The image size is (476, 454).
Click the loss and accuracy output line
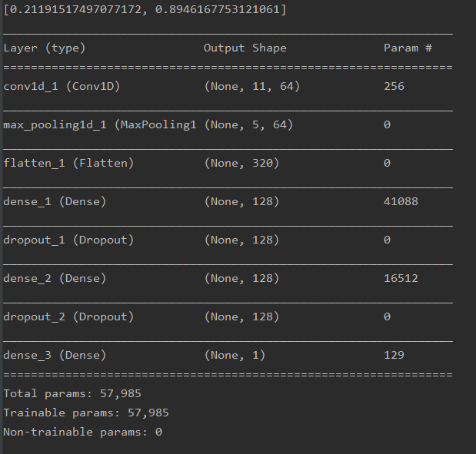pyautogui.click(x=145, y=9)
